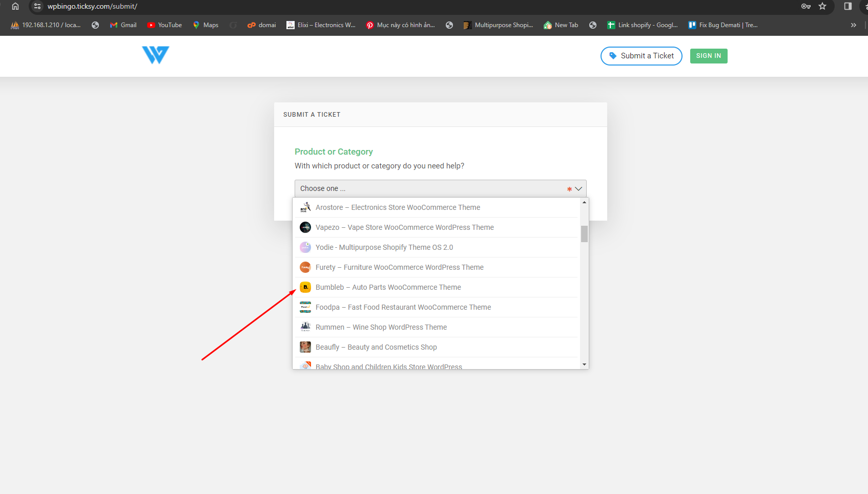Screen dimensions: 868x494
Task: Click the SUBMIT A TICKET panel title
Action: [312, 115]
